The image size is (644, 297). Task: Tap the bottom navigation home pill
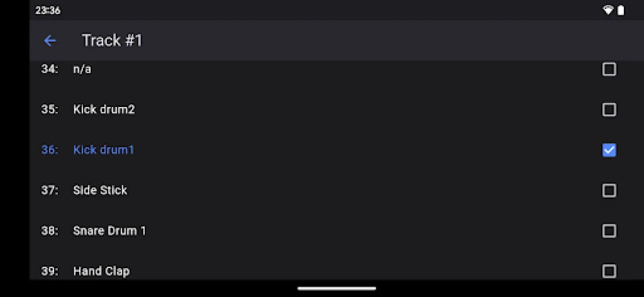point(337,288)
